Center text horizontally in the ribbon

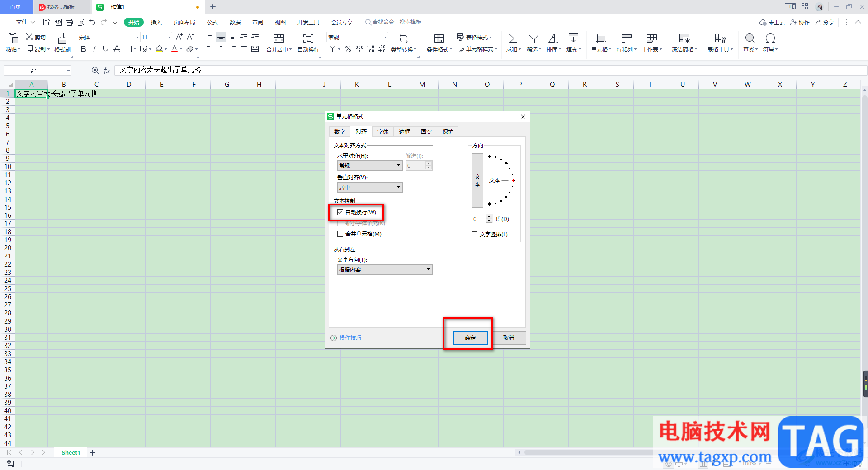click(221, 49)
